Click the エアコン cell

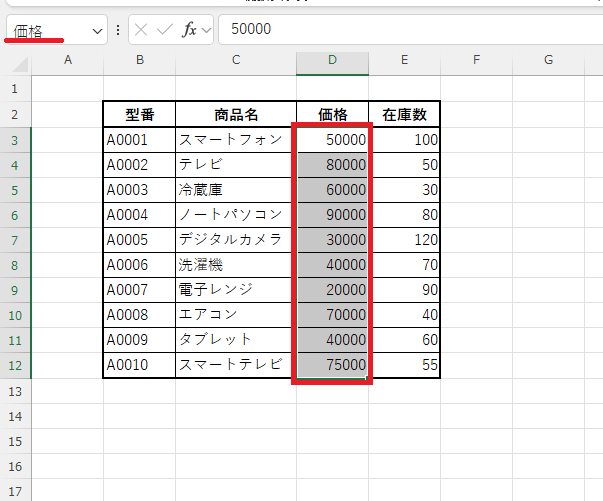[236, 315]
